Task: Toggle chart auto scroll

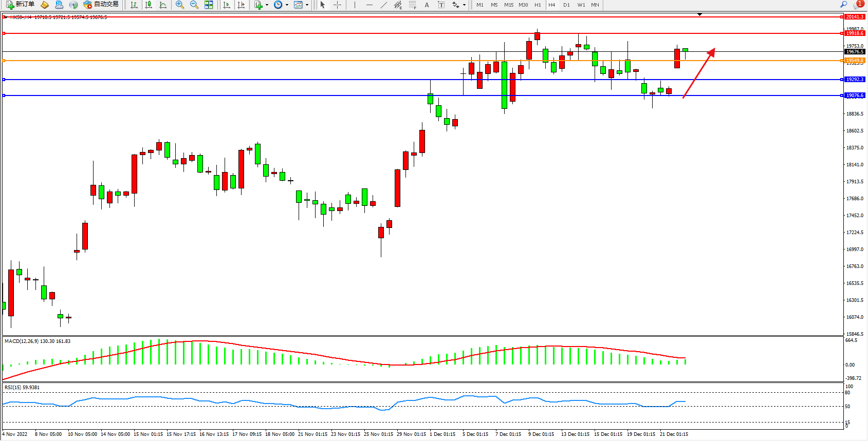Action: (227, 5)
